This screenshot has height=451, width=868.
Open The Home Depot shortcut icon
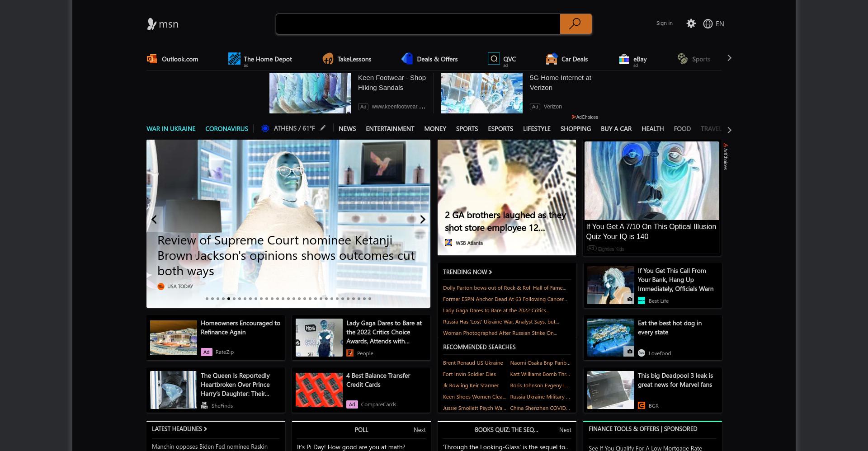pos(234,59)
